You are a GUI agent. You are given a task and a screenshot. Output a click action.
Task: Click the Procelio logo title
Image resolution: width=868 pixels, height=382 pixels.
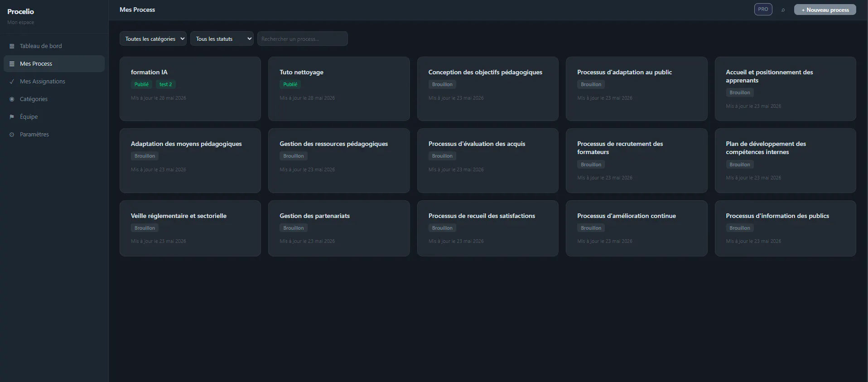(20, 11)
